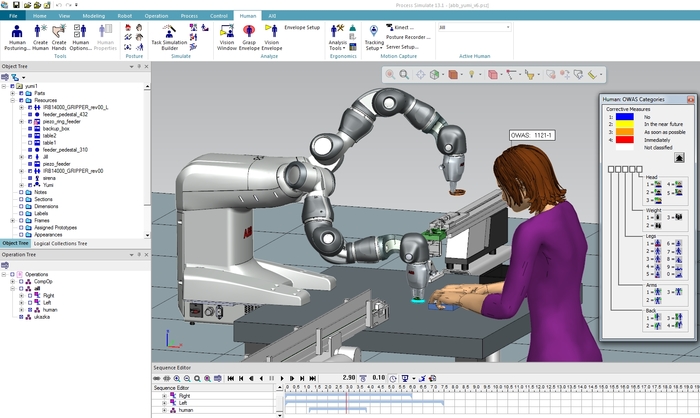700x418 pixels.
Task: Open Human Options
Action: pos(80,37)
